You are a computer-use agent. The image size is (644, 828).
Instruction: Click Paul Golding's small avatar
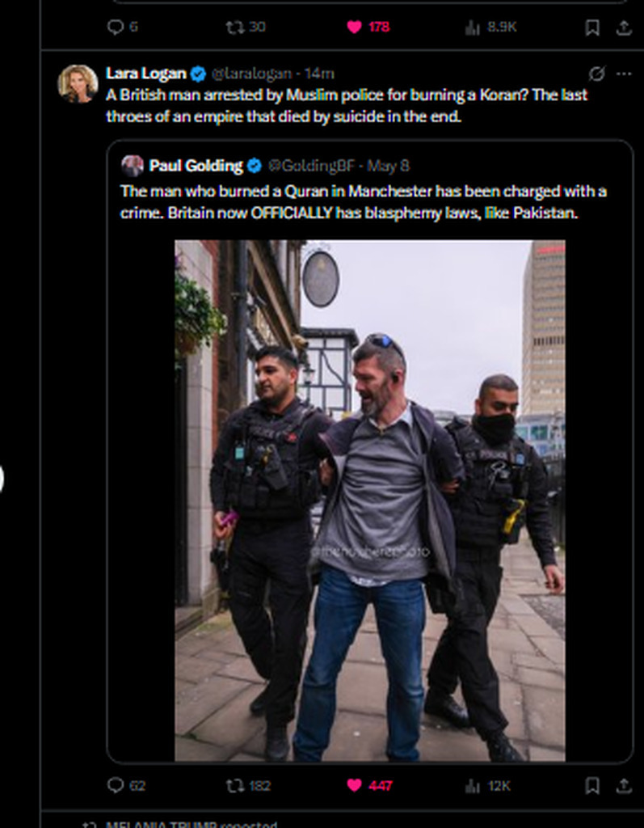(133, 166)
